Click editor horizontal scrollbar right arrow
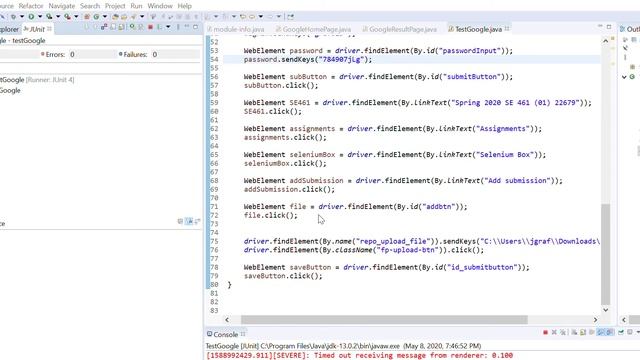 coord(596,320)
